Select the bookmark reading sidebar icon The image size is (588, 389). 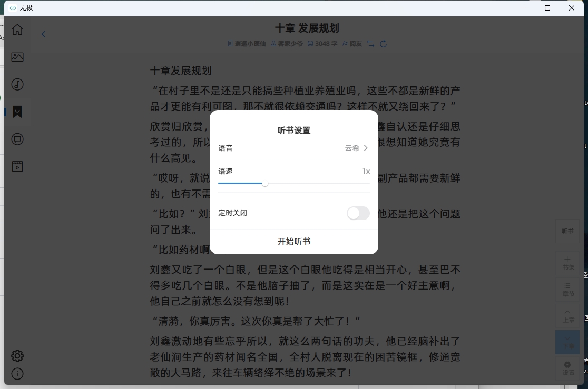coord(17,112)
